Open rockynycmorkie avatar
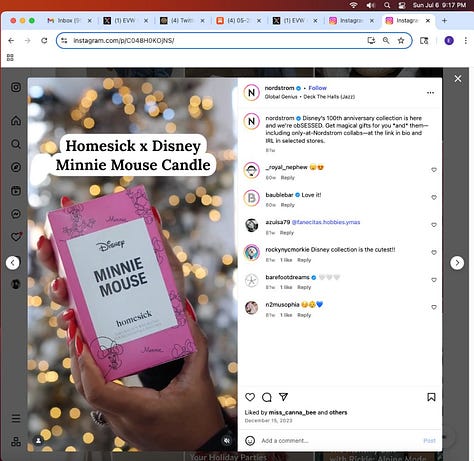The image size is (474, 461). click(x=252, y=253)
